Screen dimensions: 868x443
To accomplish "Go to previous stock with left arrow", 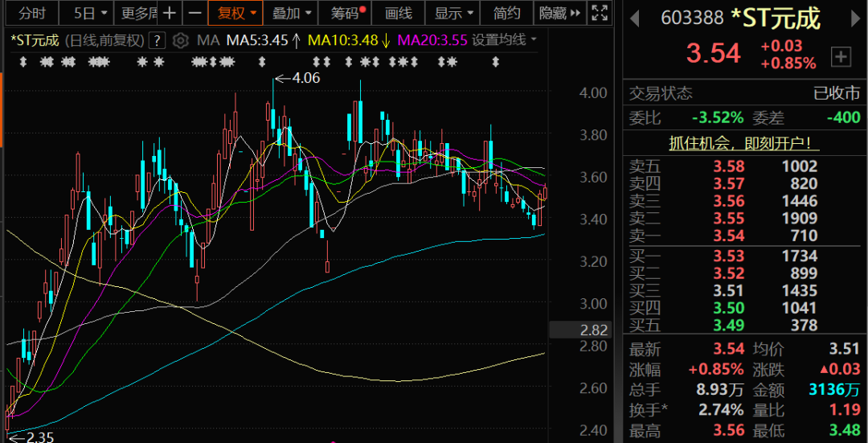I will pyautogui.click(x=634, y=18).
